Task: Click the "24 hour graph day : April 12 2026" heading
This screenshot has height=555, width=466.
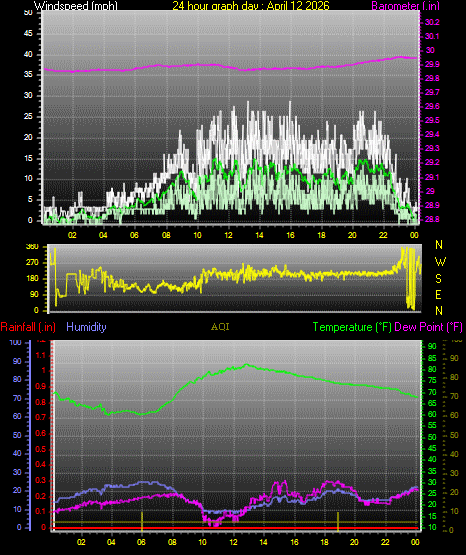Action: (x=251, y=5)
